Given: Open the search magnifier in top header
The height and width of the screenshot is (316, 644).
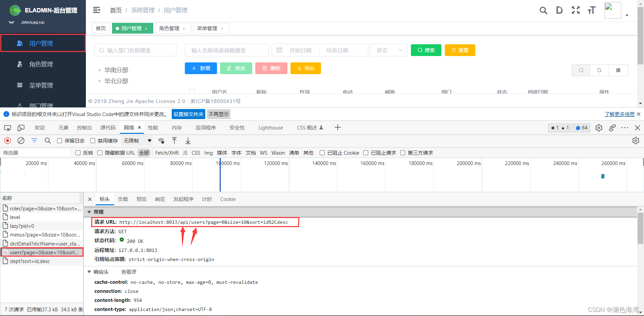Looking at the screenshot, I should pos(543,10).
